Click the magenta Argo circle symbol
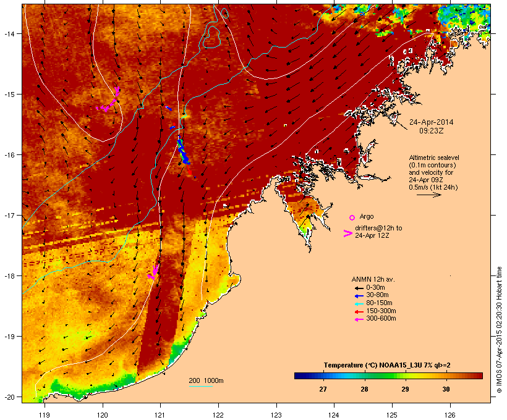The height and width of the screenshot is (420, 507). coord(352,217)
